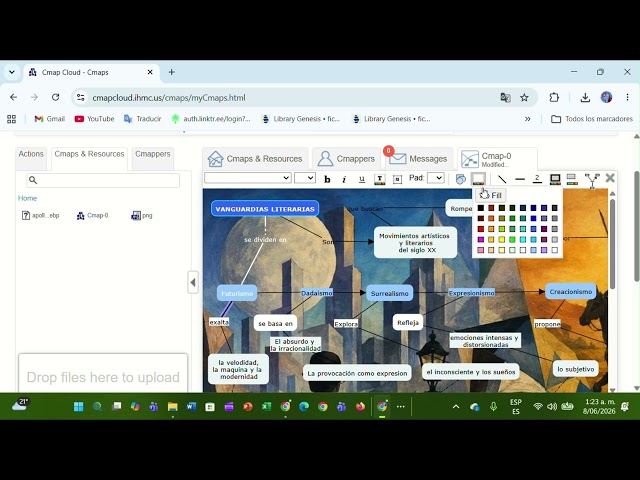Open Word from the taskbar
The height and width of the screenshot is (480, 640).
191,407
